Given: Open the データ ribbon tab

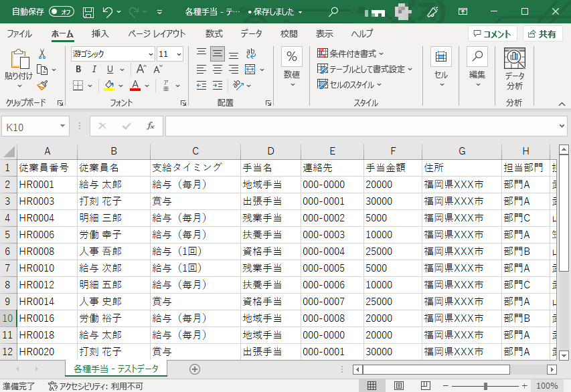Looking at the screenshot, I should [251, 33].
